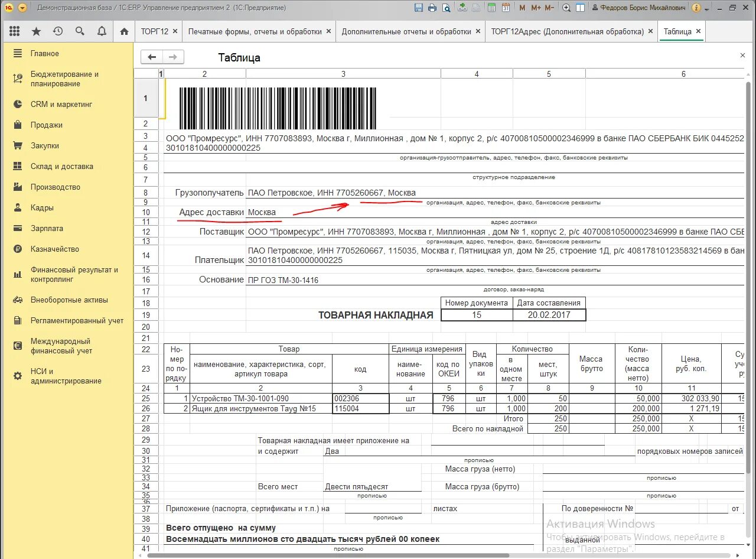This screenshot has width=756, height=559.
Task: Close the Таблица tab
Action: 698,31
